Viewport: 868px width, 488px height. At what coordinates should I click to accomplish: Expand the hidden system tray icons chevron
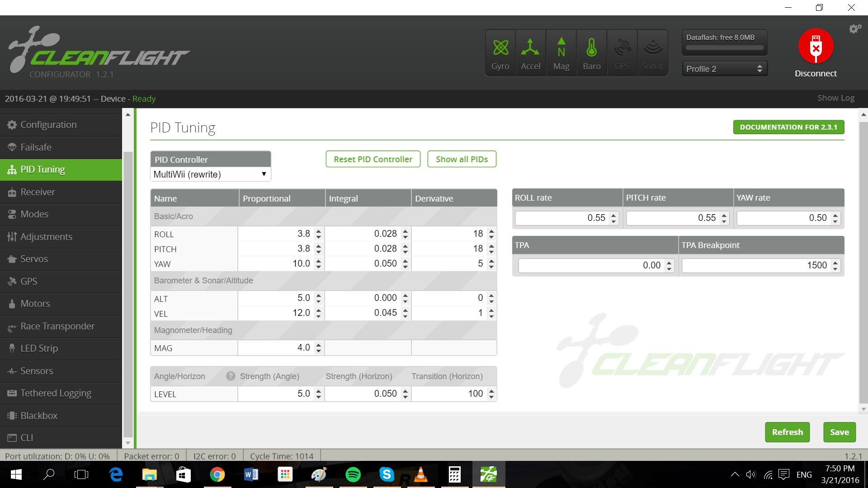click(x=735, y=474)
